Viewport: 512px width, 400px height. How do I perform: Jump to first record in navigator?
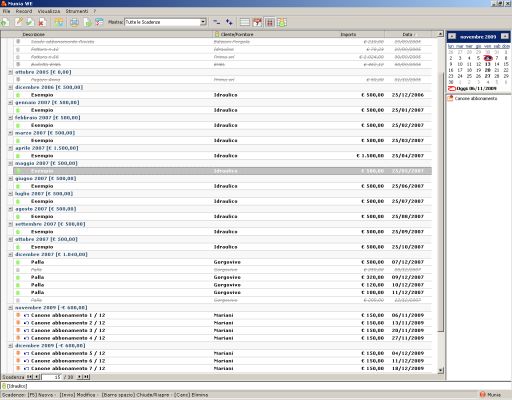pyautogui.click(x=29, y=377)
